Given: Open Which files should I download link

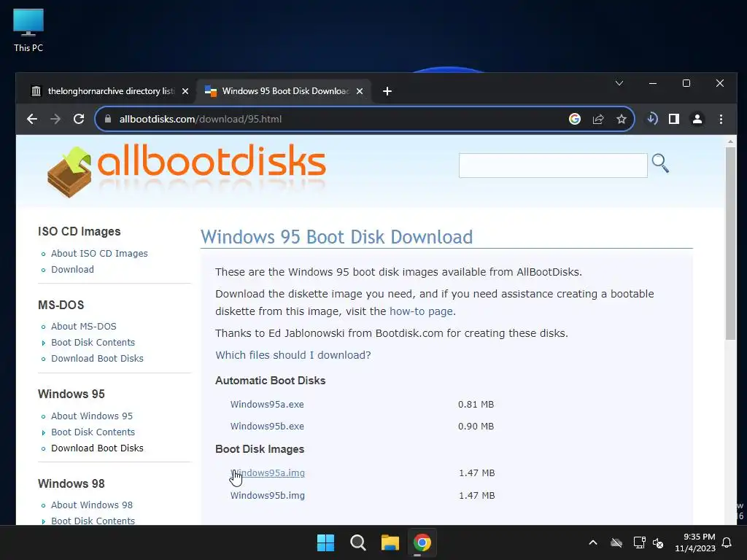Looking at the screenshot, I should pyautogui.click(x=293, y=355).
